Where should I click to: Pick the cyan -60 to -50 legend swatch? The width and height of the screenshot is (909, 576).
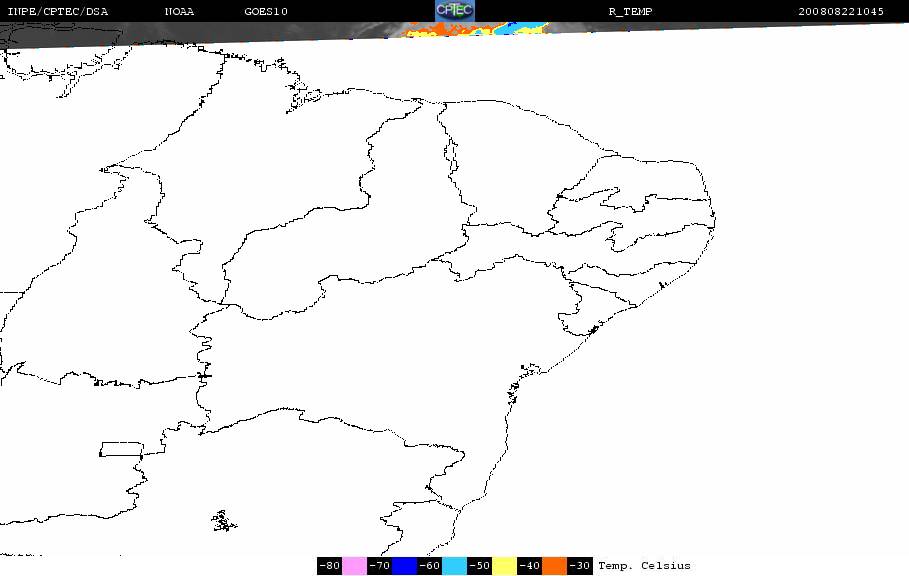pos(454,566)
